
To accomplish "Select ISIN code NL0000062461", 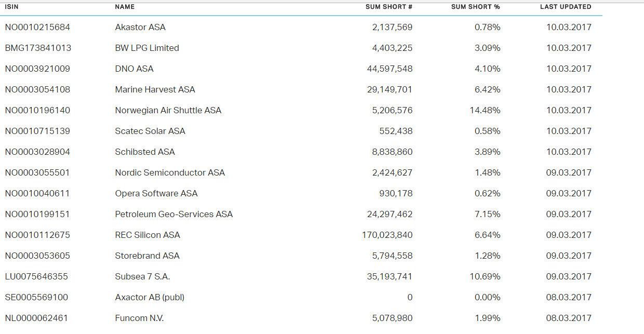I will pyautogui.click(x=36, y=318).
